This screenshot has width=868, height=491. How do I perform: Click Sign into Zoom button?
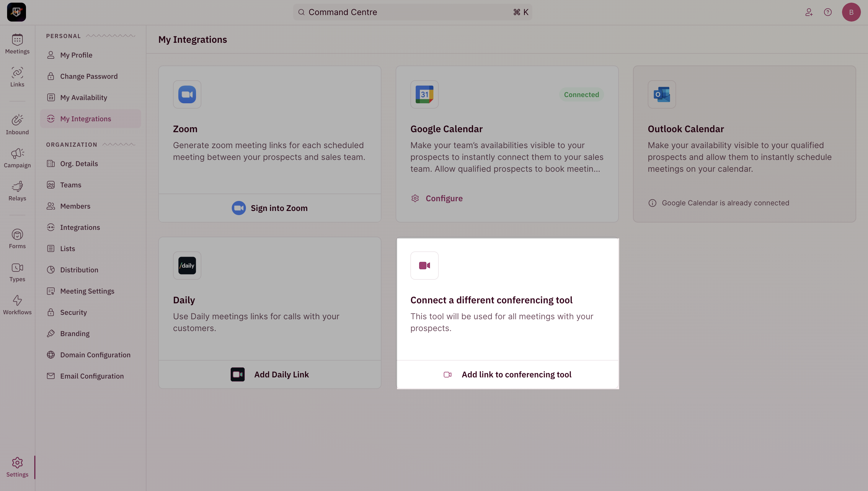point(270,208)
